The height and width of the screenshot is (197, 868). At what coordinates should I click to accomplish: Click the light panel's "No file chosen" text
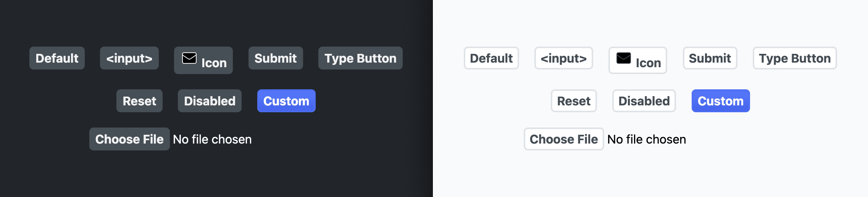tap(647, 139)
